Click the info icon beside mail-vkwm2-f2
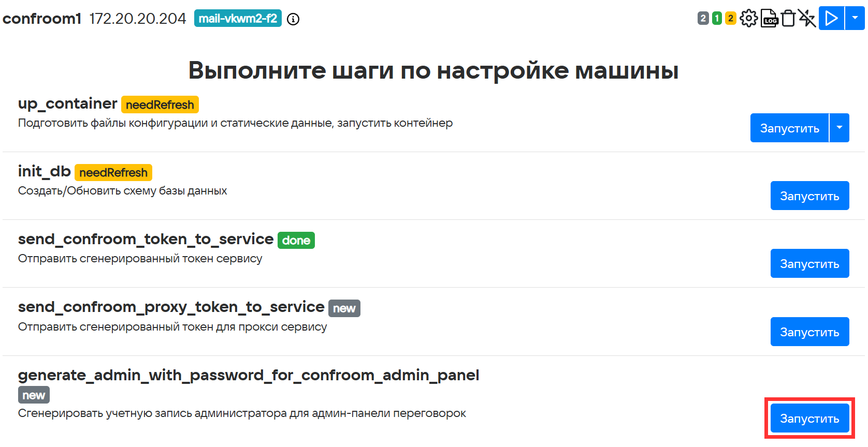The image size is (868, 447). (x=293, y=19)
